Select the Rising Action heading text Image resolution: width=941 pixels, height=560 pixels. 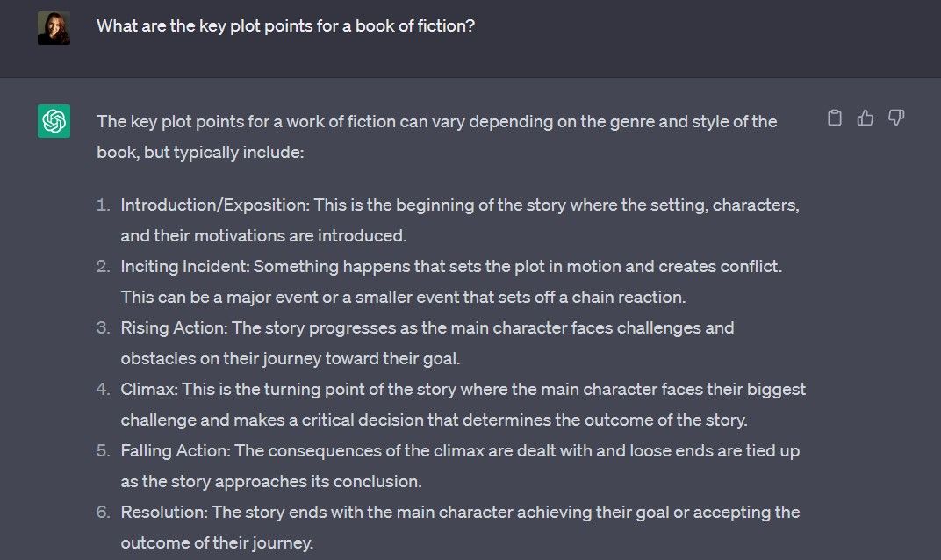[171, 327]
